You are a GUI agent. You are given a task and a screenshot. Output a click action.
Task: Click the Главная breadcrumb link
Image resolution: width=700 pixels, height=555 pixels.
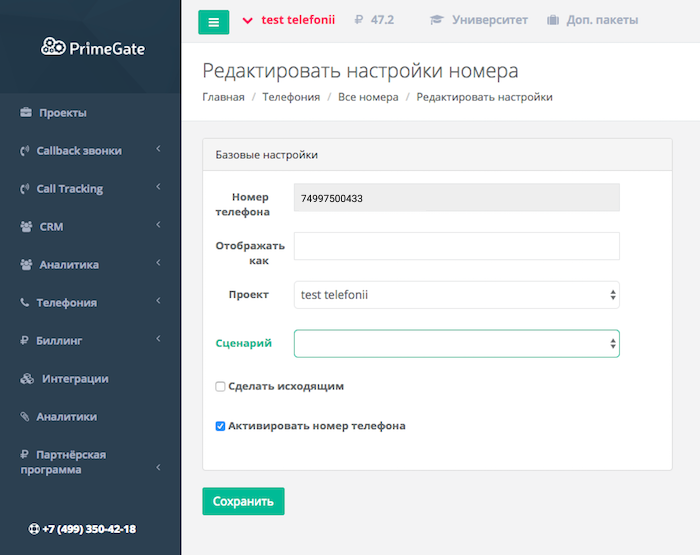point(223,97)
